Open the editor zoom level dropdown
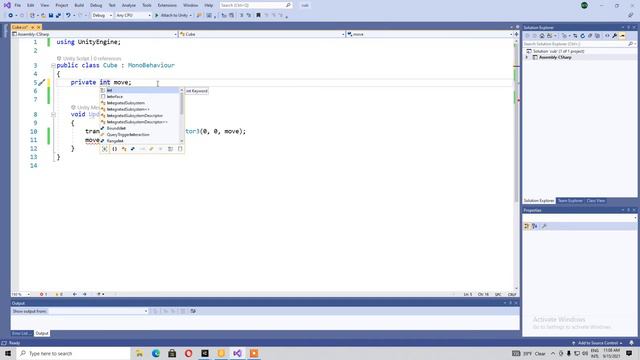Image resolution: width=640 pixels, height=360 pixels. click(21, 294)
